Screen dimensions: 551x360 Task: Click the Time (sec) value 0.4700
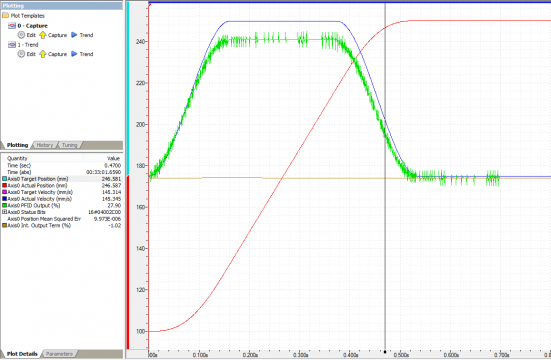pos(112,165)
